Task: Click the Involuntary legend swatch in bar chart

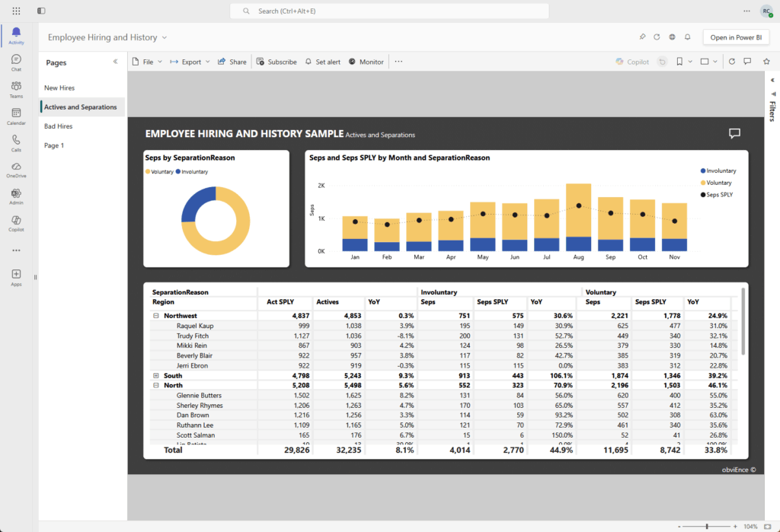Action: click(x=703, y=170)
